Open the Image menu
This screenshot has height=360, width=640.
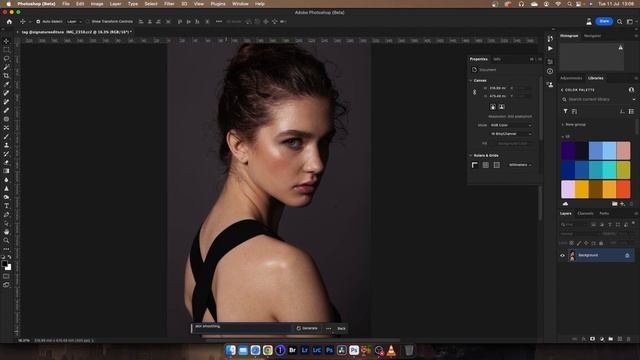[97, 4]
